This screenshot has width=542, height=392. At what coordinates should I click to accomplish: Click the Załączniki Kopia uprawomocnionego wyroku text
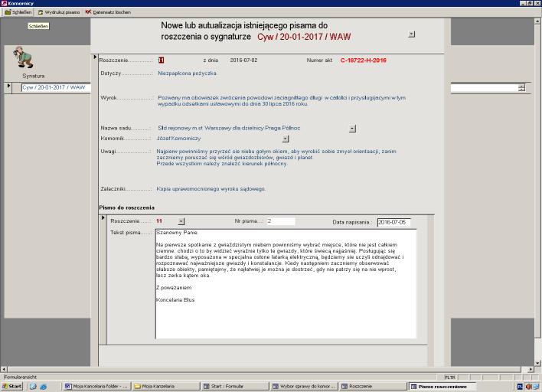tap(211, 189)
